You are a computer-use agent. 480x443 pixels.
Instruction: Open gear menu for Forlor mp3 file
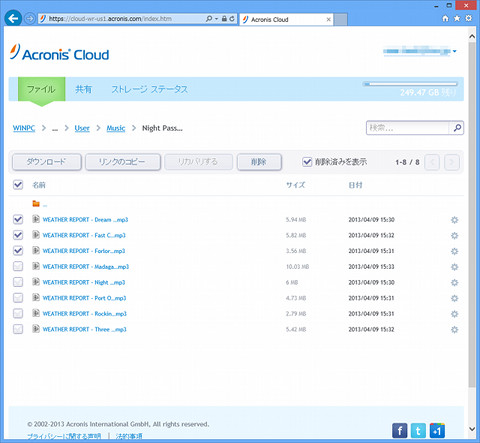454,251
